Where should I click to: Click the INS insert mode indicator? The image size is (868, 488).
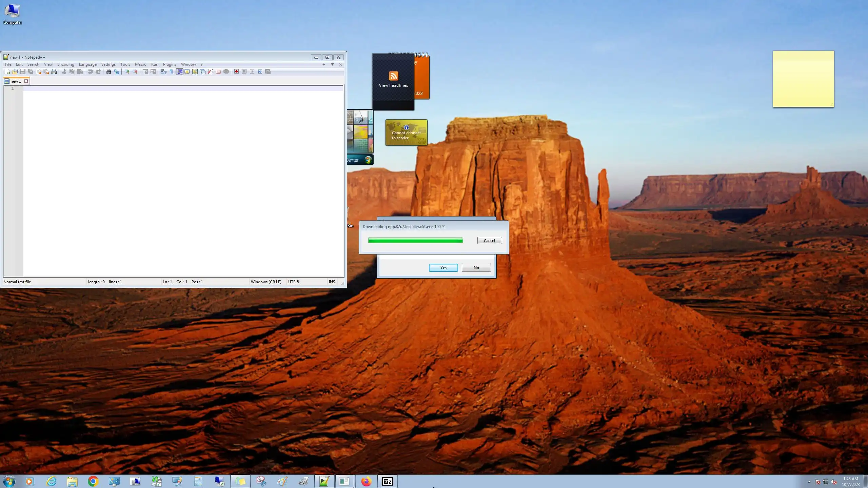tap(332, 282)
